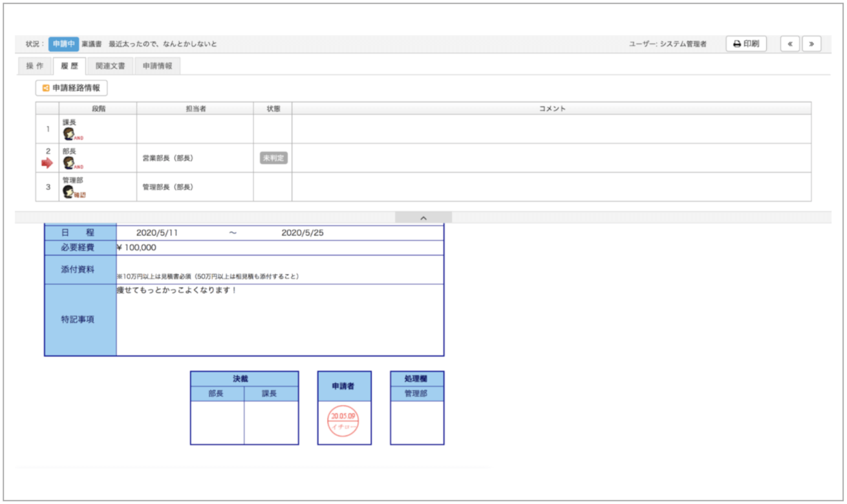Click the コメント column header
847x504 pixels.
tap(552, 109)
